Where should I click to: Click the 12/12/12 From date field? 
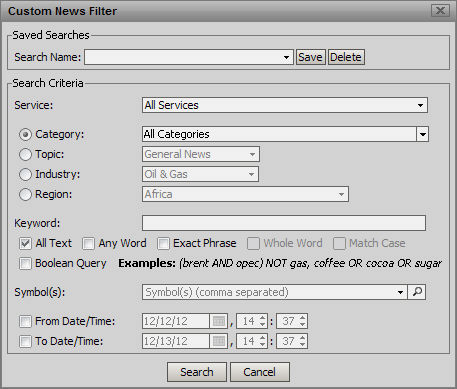pyautogui.click(x=176, y=321)
